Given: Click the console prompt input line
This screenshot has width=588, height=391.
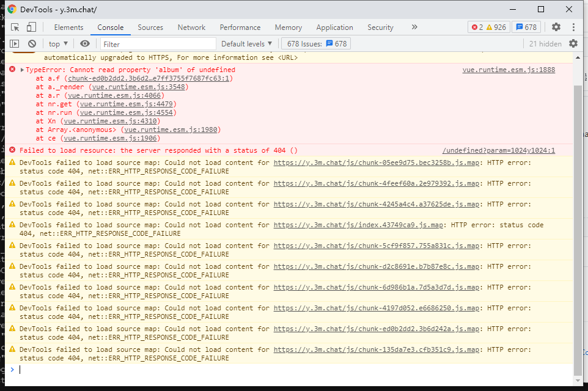Looking at the screenshot, I should (288, 370).
